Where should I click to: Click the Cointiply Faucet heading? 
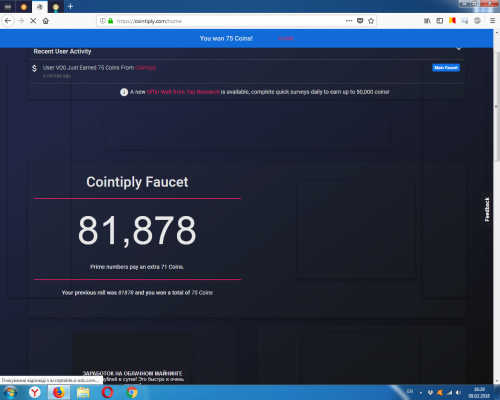[x=137, y=182]
